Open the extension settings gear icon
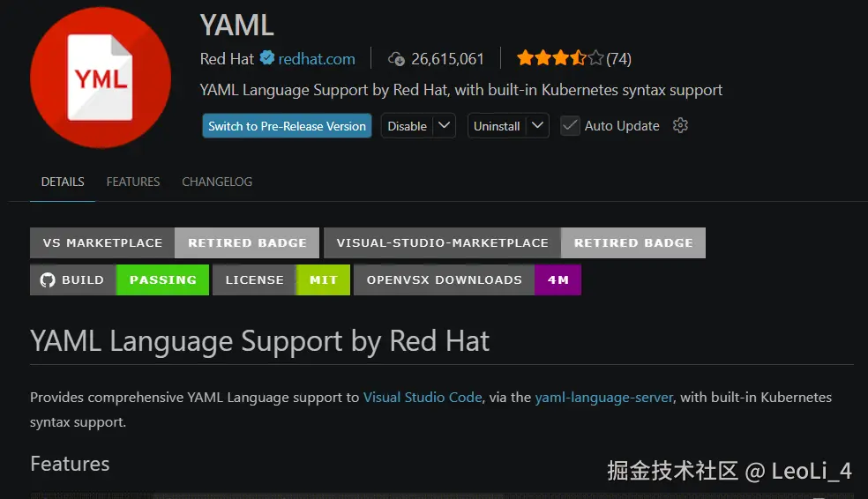 pos(680,125)
